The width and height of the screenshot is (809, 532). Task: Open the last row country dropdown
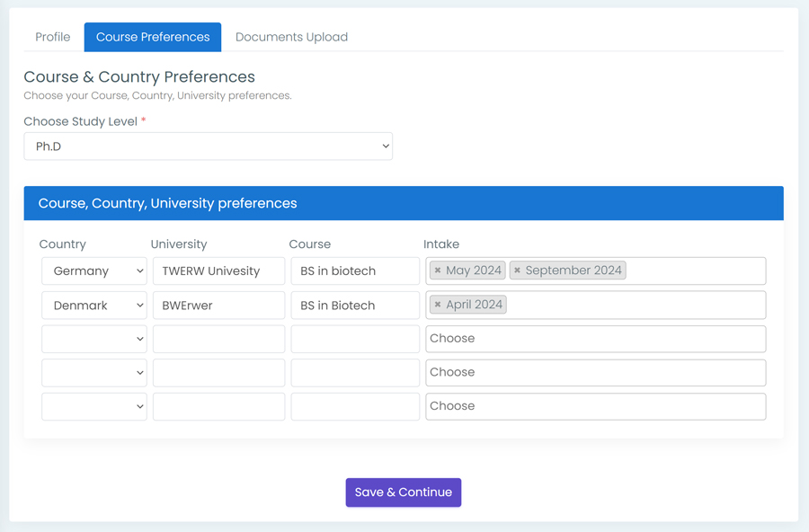click(x=94, y=406)
